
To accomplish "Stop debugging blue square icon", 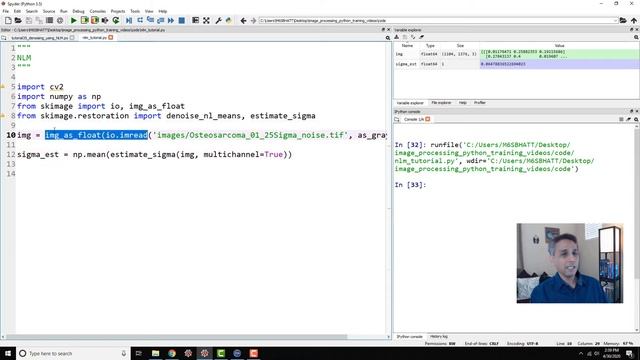I will (x=182, y=20).
